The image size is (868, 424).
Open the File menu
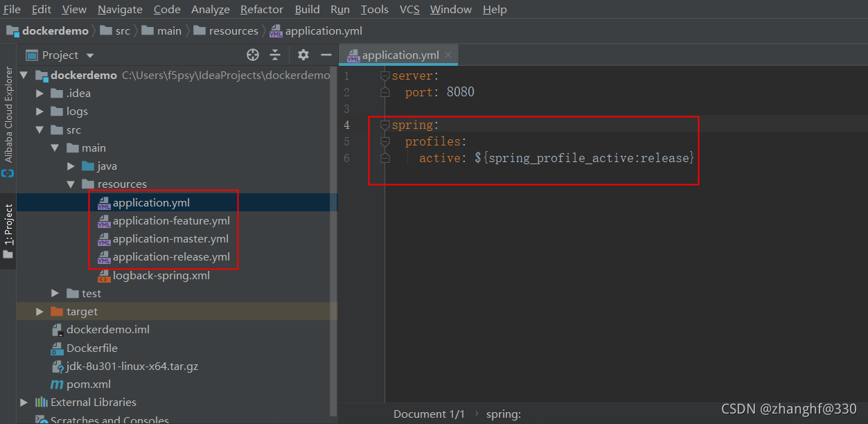(12, 9)
